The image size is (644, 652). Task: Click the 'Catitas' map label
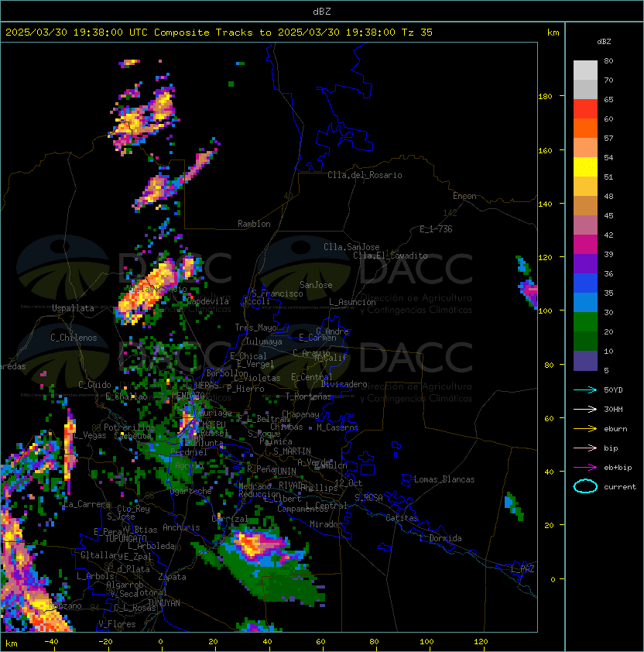coord(402,519)
